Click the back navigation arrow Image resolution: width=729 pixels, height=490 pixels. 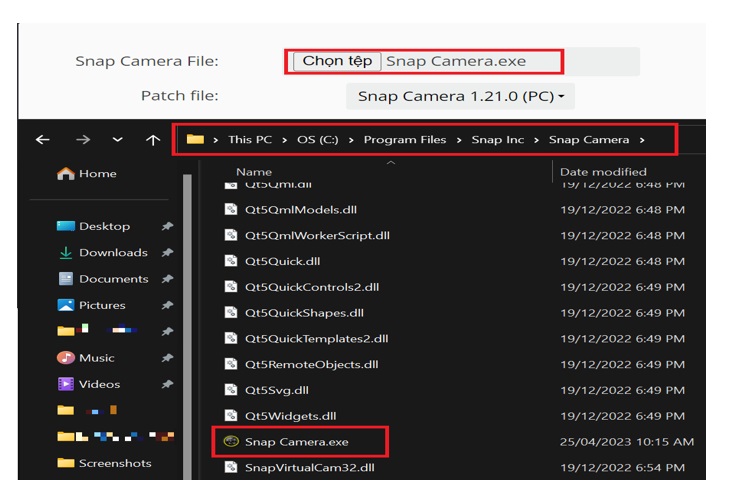pyautogui.click(x=43, y=140)
